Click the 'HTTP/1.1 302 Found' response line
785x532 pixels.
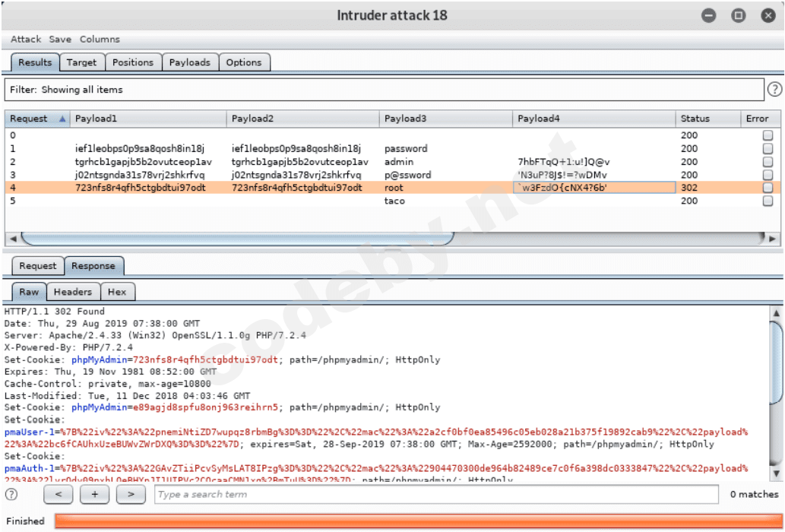click(x=55, y=312)
